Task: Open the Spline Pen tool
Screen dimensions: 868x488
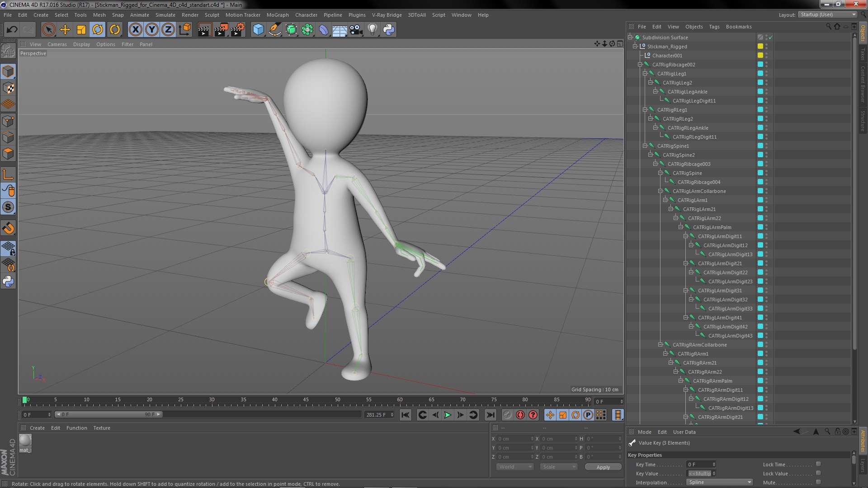Action: 274,30
